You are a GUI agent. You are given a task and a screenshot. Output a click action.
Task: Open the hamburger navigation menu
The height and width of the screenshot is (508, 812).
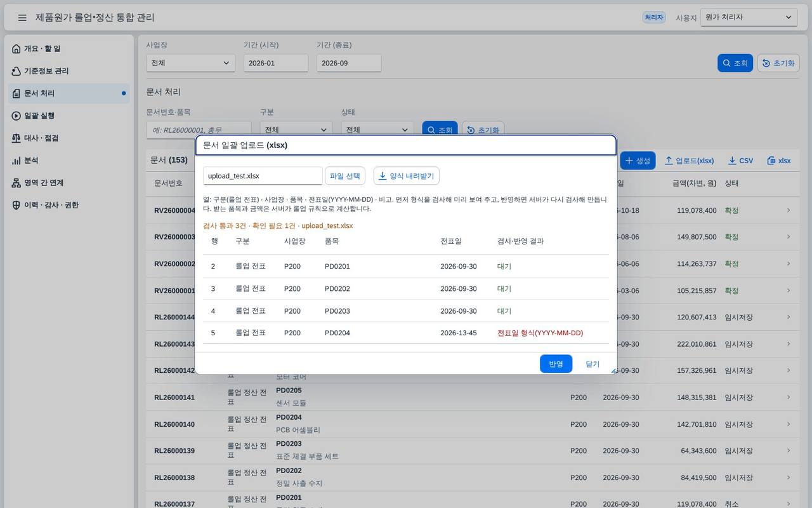pos(22,18)
